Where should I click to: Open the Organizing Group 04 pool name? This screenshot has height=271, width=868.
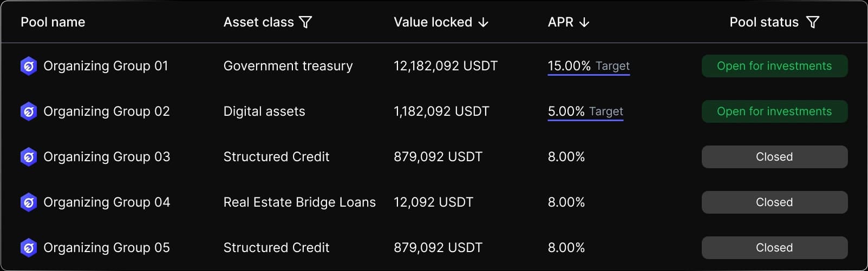click(107, 202)
